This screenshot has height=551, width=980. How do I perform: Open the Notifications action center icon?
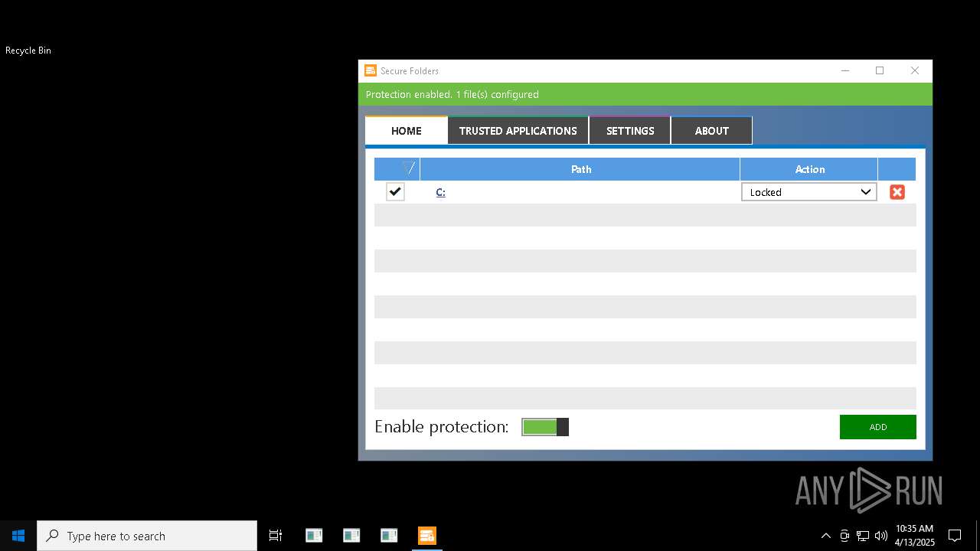pyautogui.click(x=955, y=536)
